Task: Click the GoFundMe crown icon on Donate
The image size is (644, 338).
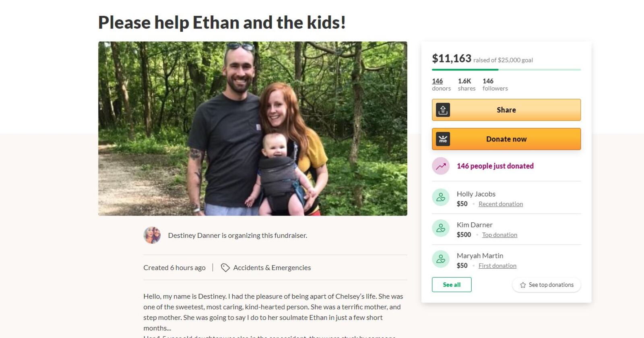Action: tap(443, 139)
